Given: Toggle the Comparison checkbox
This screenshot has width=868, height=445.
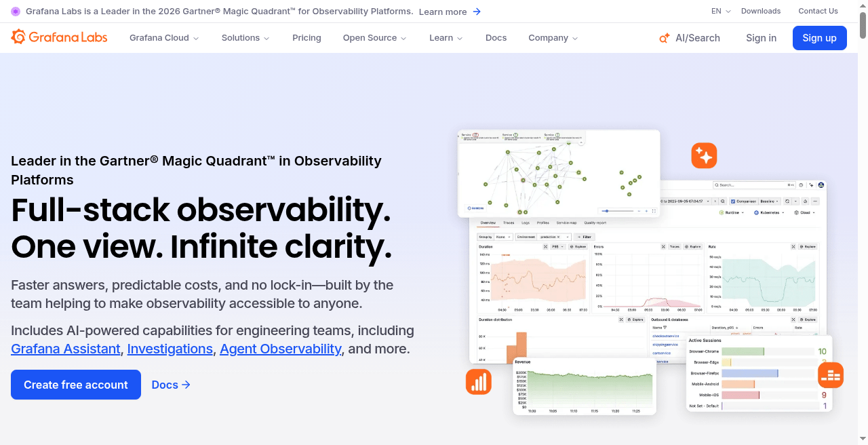Looking at the screenshot, I should pos(733,201).
